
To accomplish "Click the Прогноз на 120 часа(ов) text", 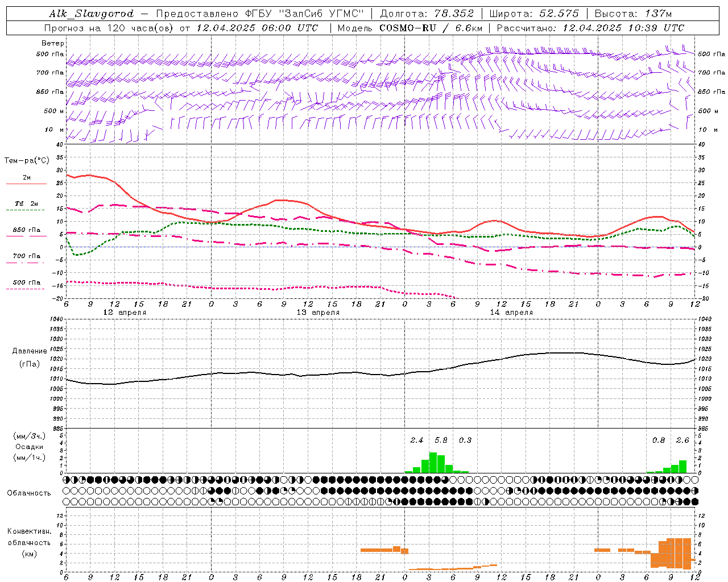I will (x=108, y=28).
